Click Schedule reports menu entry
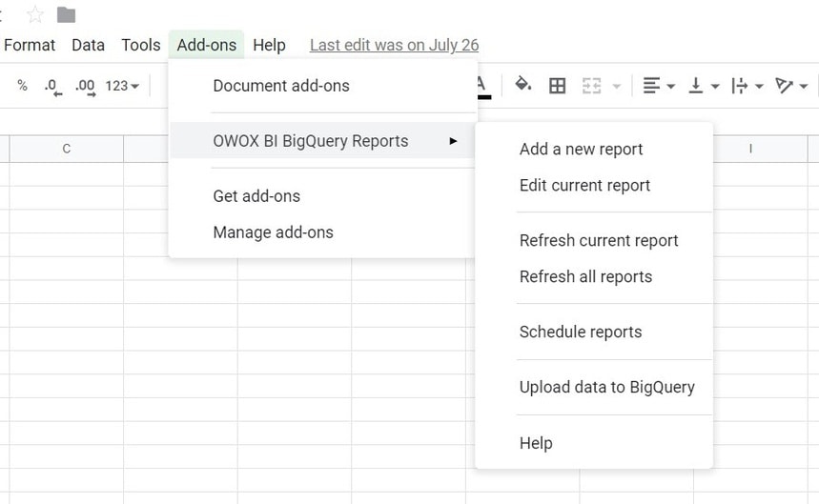819x504 pixels. pos(580,332)
